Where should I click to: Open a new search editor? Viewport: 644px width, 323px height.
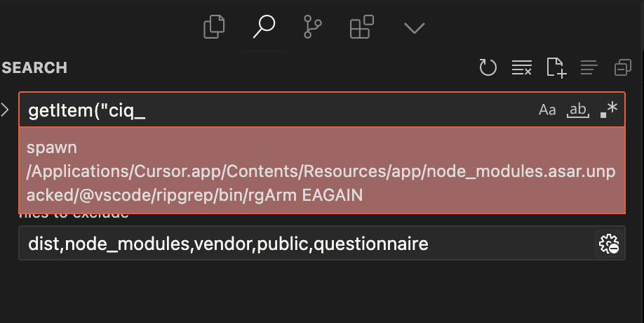coord(556,67)
